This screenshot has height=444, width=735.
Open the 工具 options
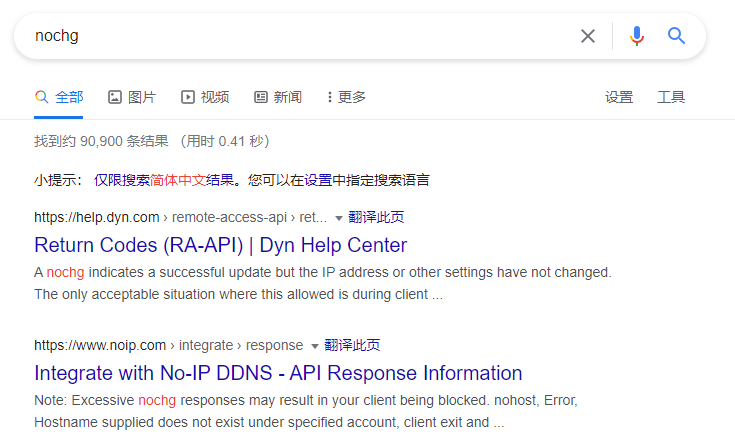point(671,97)
